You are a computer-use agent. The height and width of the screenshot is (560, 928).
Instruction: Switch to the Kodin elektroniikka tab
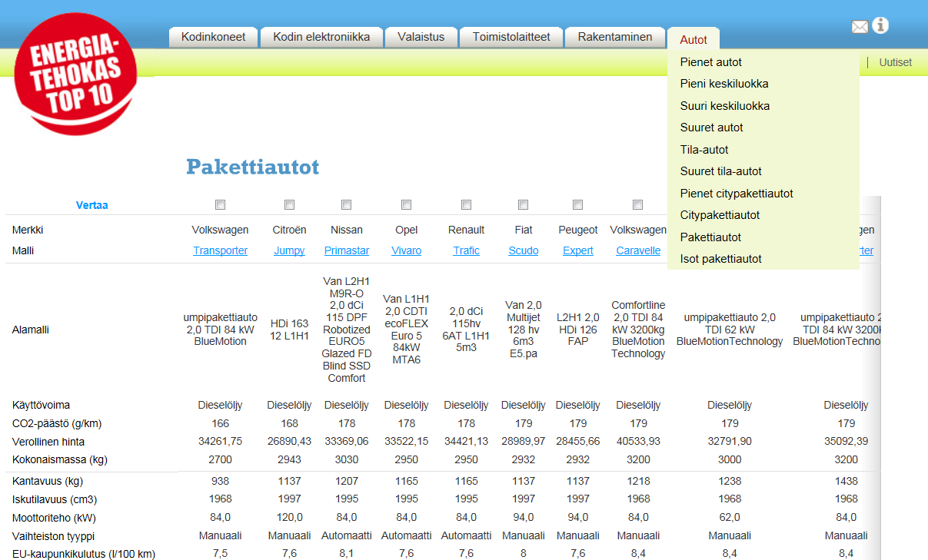[x=322, y=37]
